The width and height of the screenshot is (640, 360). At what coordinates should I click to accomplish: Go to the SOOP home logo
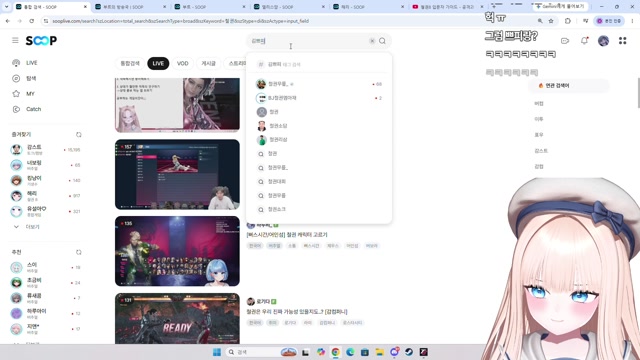[41, 40]
